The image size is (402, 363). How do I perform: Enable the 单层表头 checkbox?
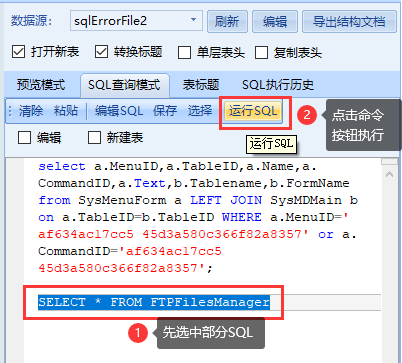coord(184,53)
